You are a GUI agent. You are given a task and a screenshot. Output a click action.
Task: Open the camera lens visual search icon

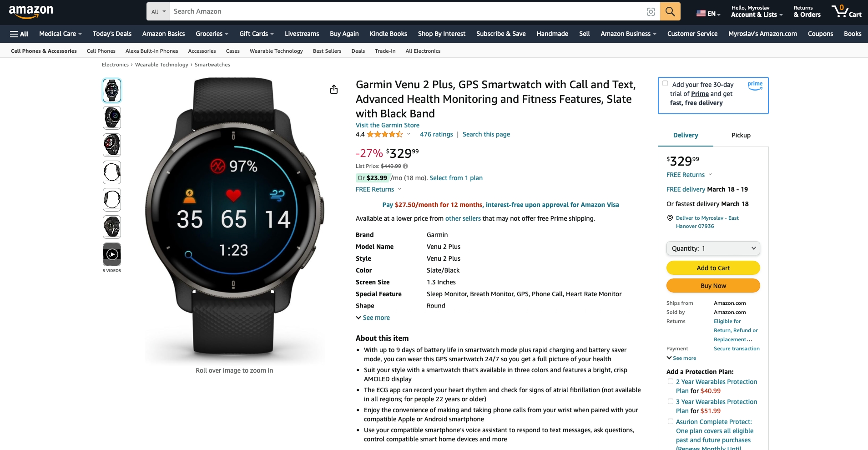651,12
